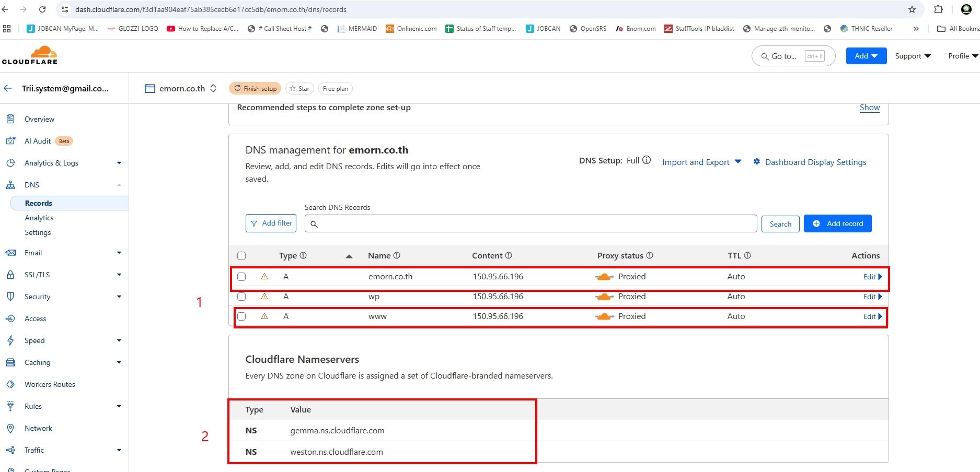Click the browser address bar URL
Viewport: 980px width, 472px height.
click(211, 9)
